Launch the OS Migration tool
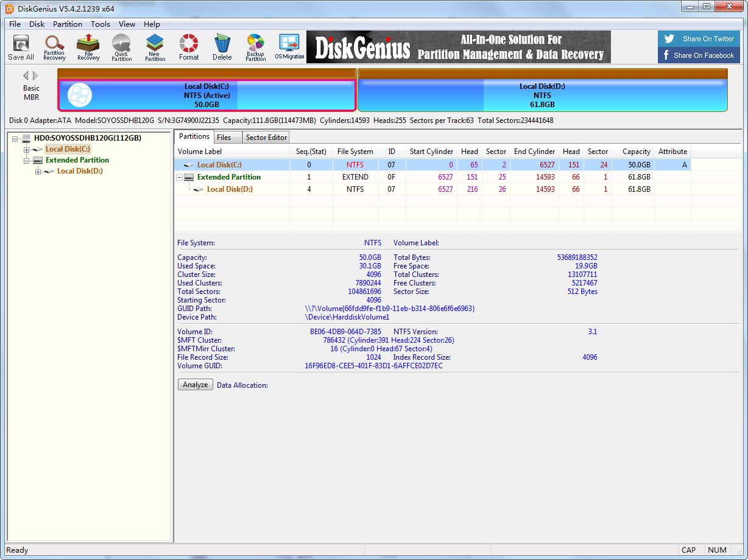The height and width of the screenshot is (560, 748). click(x=289, y=47)
